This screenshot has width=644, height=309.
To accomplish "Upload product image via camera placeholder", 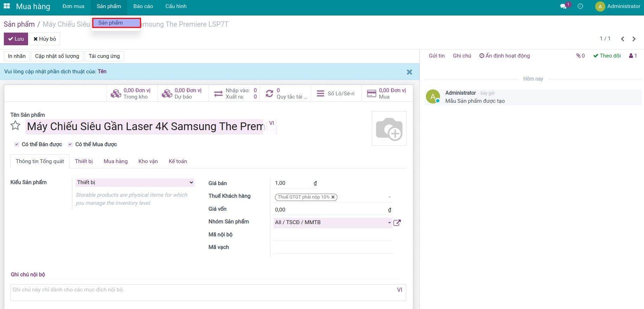I will click(x=389, y=129).
